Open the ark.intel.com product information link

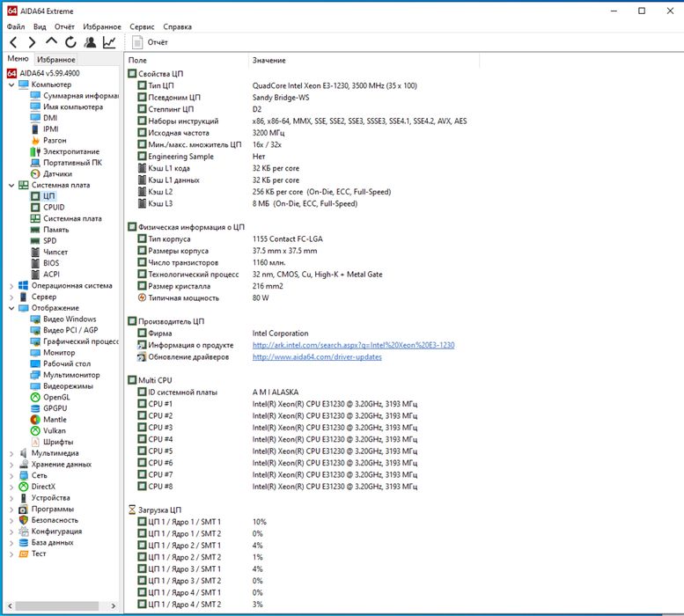click(353, 345)
